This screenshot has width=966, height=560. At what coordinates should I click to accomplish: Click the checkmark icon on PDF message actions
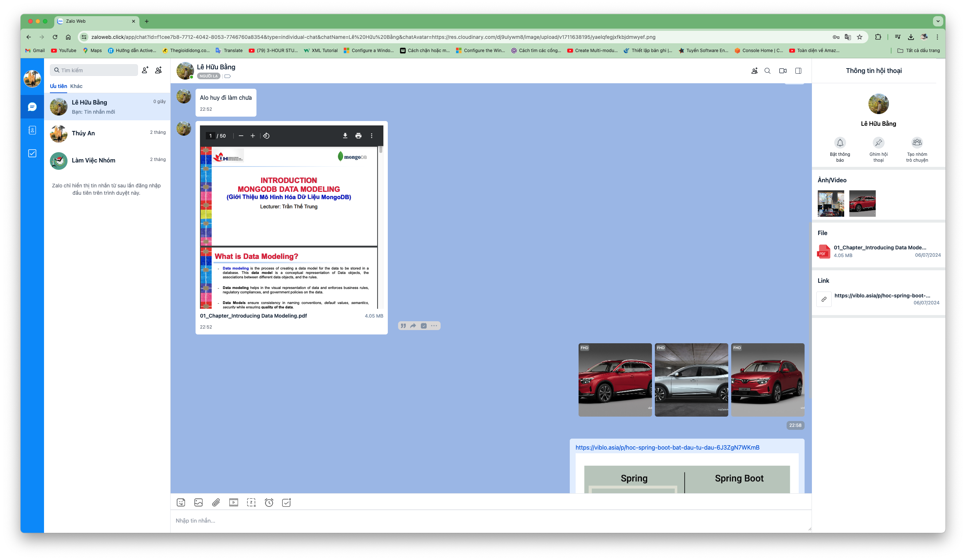(424, 326)
